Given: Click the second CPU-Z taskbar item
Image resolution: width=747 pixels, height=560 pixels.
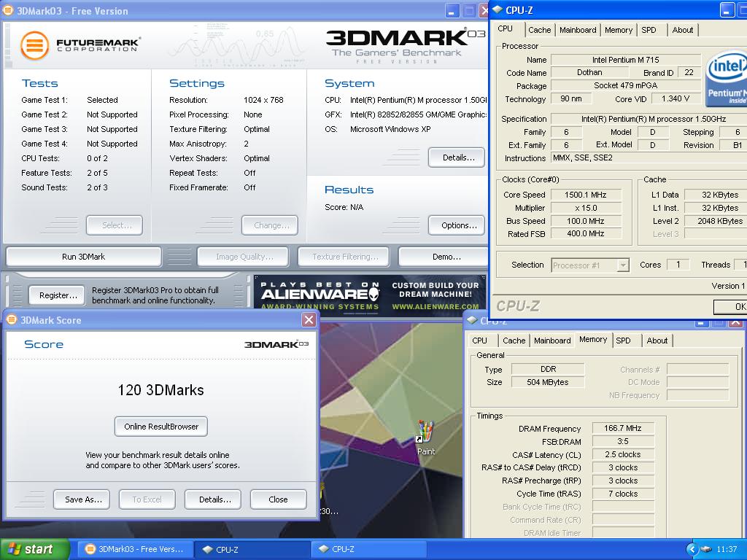Looking at the screenshot, I should click(368, 549).
